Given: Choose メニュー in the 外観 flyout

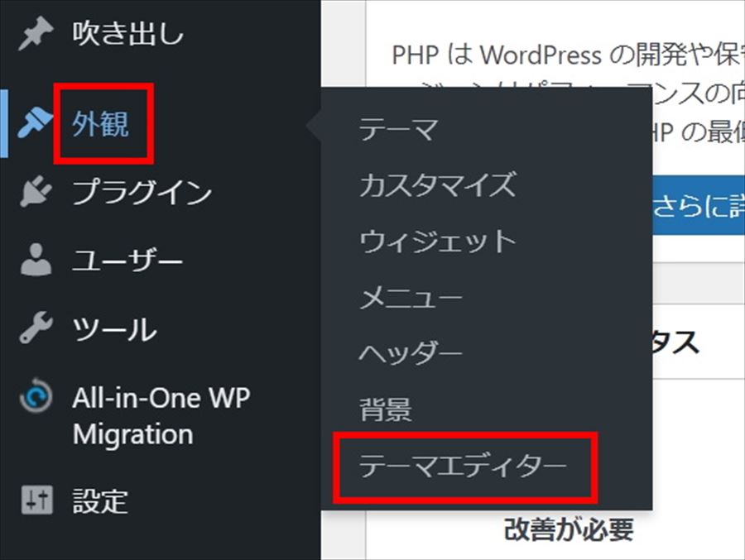Looking at the screenshot, I should (x=411, y=298).
